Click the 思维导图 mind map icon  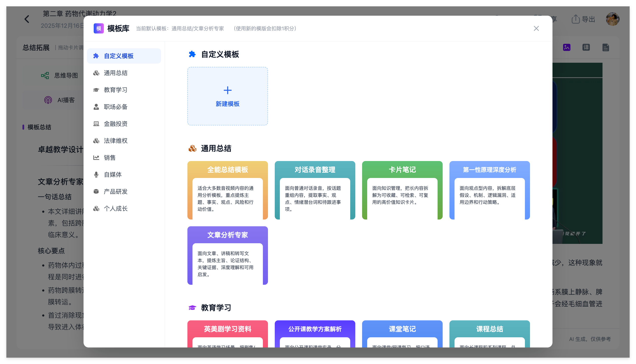[x=45, y=75]
